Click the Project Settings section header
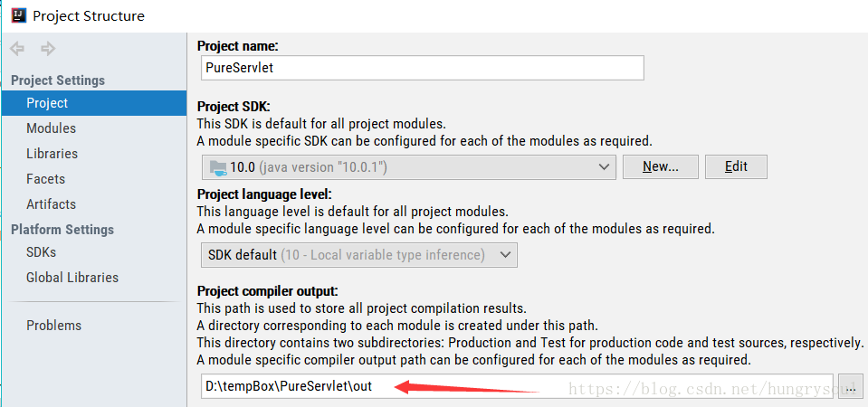Viewport: 868px width, 407px height. [58, 80]
